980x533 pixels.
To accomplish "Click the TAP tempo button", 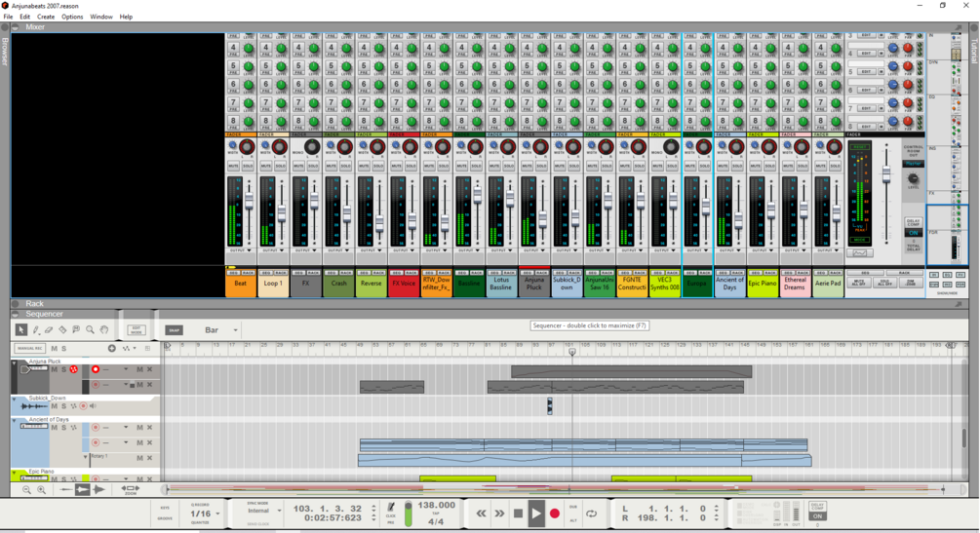I will 436,514.
